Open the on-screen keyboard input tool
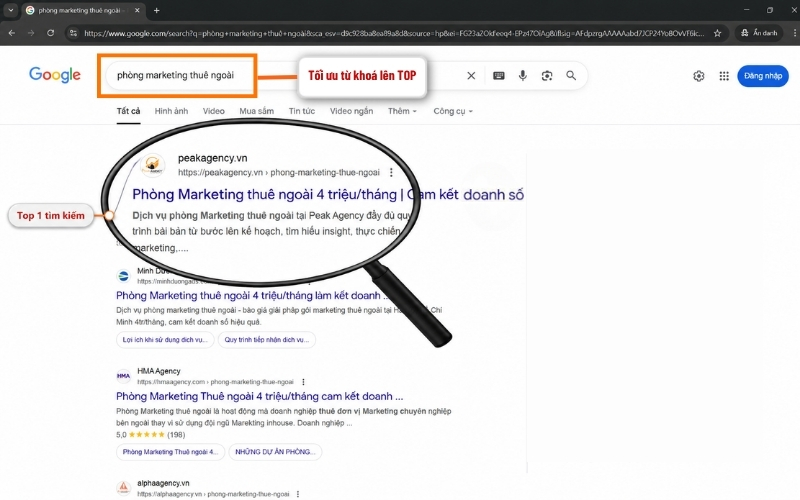Image resolution: width=800 pixels, height=500 pixels. pyautogui.click(x=498, y=76)
